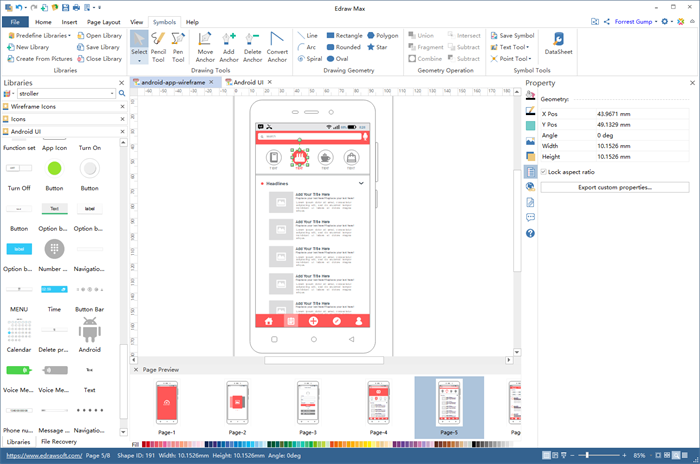This screenshot has height=464, width=700.
Task: Select the Pen Tool
Action: pyautogui.click(x=178, y=46)
